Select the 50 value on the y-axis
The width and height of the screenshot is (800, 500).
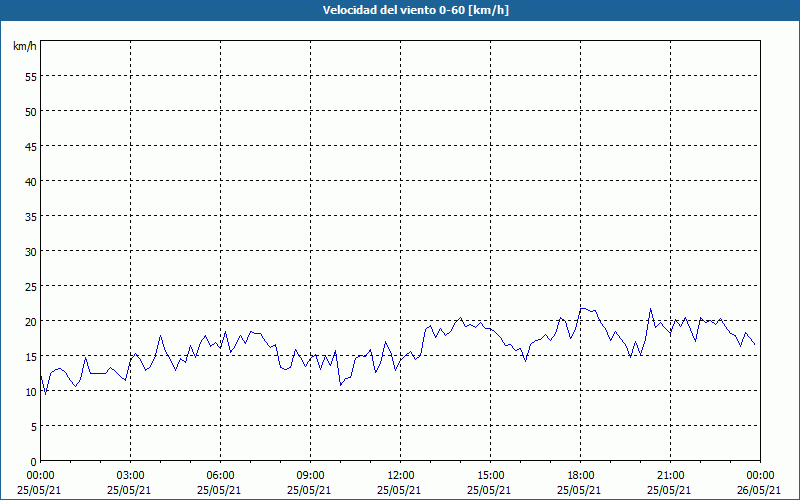(x=31, y=112)
